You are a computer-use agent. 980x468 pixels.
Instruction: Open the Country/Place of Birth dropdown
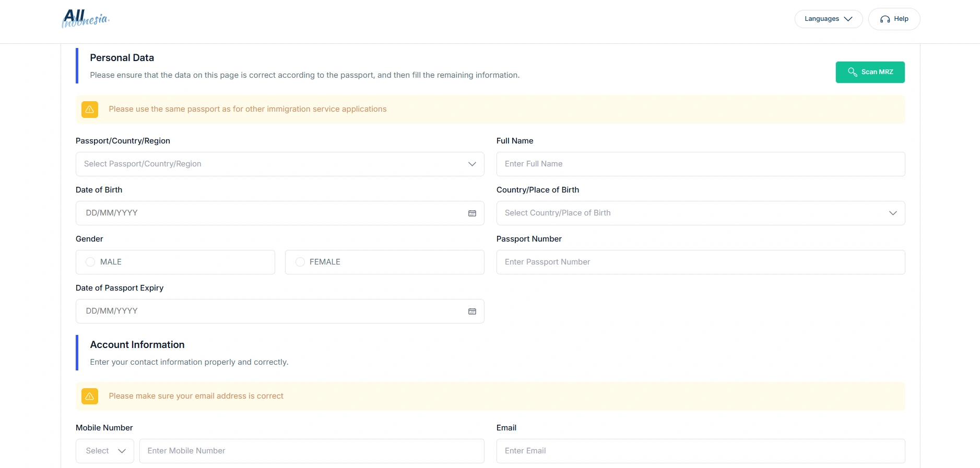click(700, 213)
